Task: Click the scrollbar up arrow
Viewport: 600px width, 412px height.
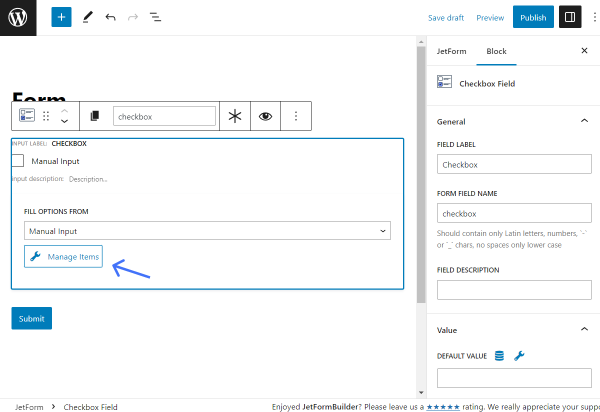Action: [421, 42]
